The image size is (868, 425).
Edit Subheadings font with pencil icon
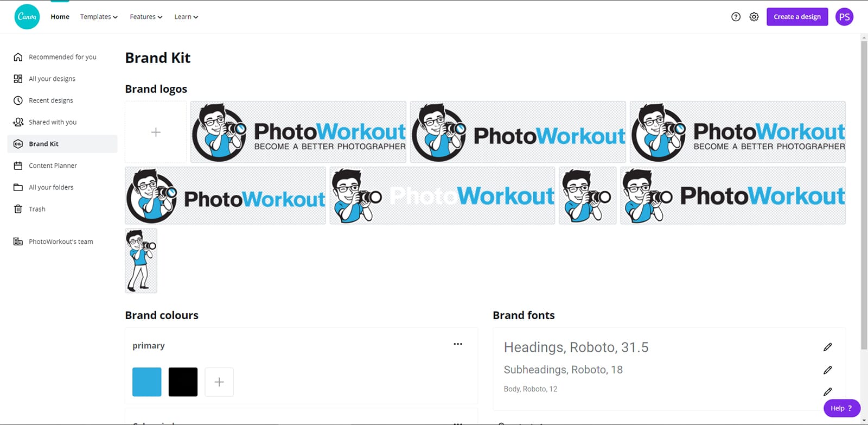(x=827, y=370)
